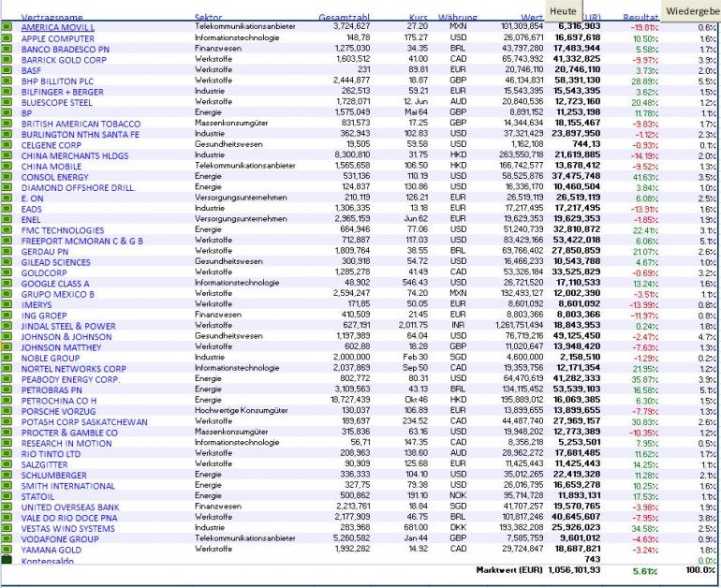Open the CONSOL ENERGY link

coord(54,177)
